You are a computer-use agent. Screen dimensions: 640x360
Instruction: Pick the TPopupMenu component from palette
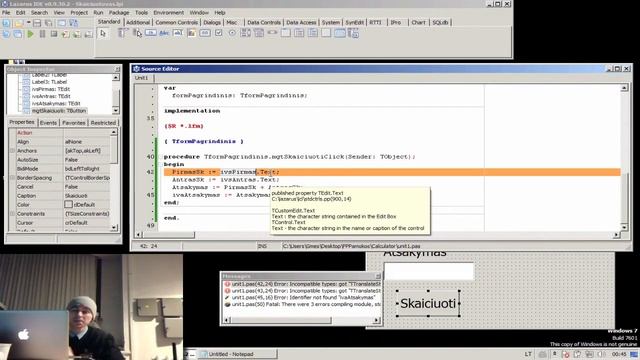137,33
